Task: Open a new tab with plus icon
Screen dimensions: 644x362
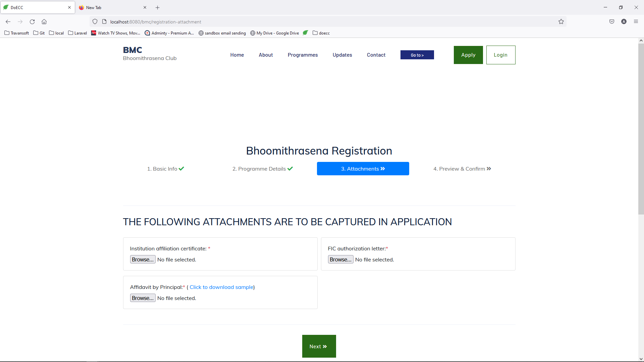Action: click(158, 7)
